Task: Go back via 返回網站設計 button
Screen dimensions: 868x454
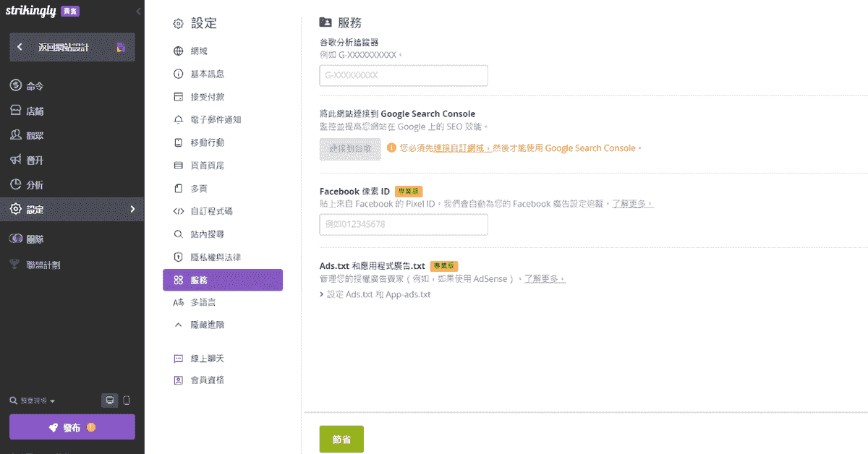Action: 72,48
